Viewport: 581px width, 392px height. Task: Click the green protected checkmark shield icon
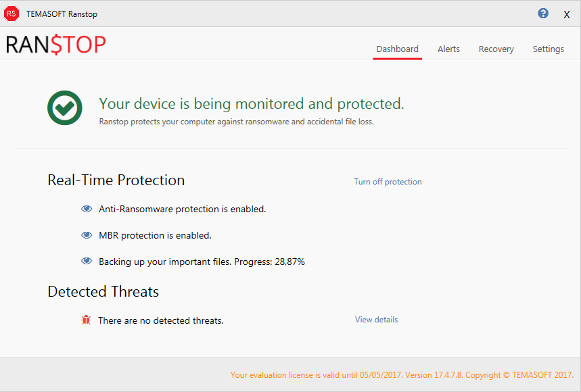click(x=65, y=107)
